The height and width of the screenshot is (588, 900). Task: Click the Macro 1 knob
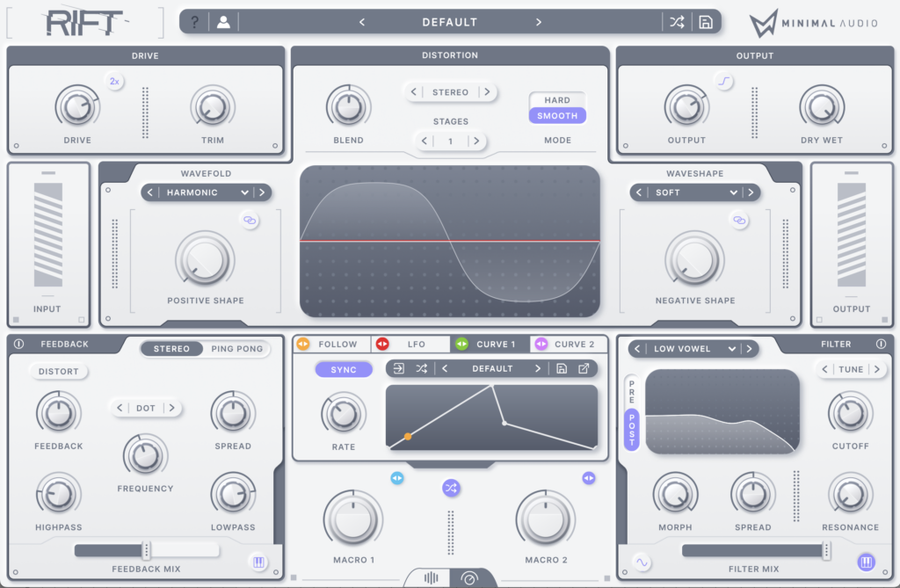pyautogui.click(x=353, y=519)
